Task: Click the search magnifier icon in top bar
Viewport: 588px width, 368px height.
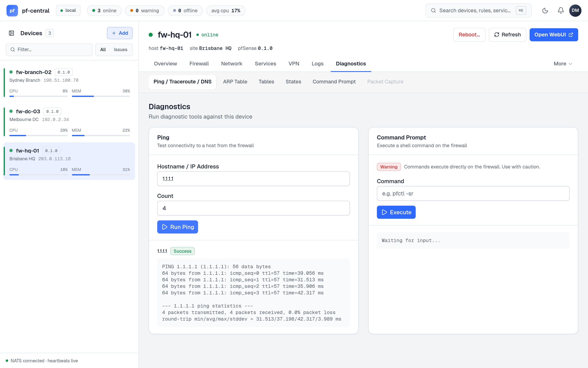Action: [x=433, y=10]
